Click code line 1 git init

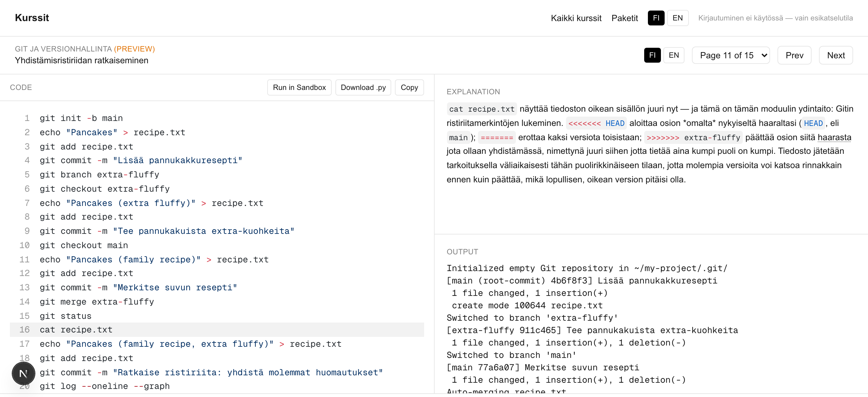pos(217,118)
